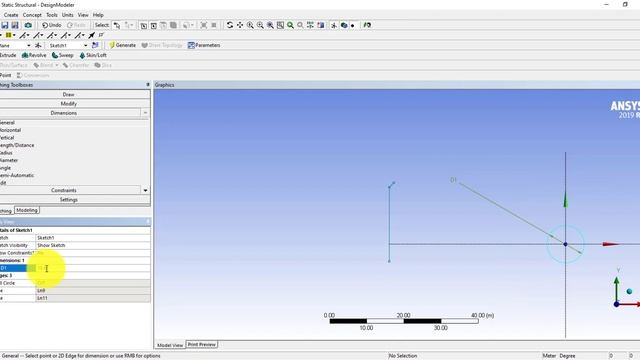Click the Zoom in/out magnifier tool
Viewport: 640px width, 360px height.
[x=250, y=25]
